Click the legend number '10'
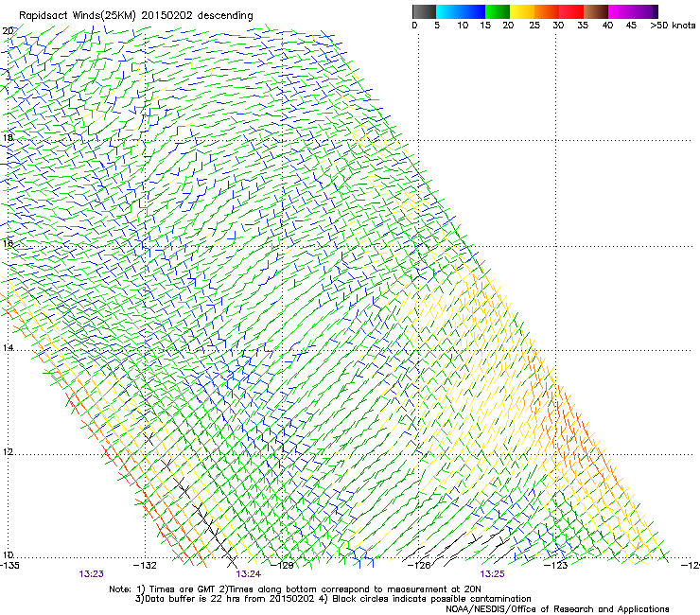The image size is (700, 615). [x=463, y=26]
